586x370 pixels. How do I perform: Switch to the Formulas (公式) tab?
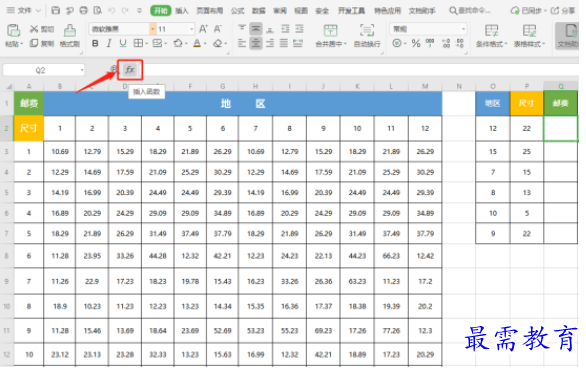tap(237, 10)
